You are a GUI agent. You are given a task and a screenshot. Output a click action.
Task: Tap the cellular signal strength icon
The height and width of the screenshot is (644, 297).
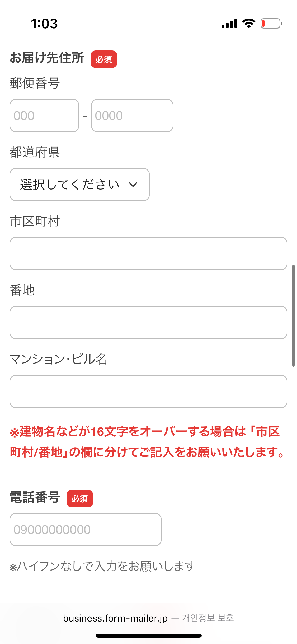click(x=229, y=24)
